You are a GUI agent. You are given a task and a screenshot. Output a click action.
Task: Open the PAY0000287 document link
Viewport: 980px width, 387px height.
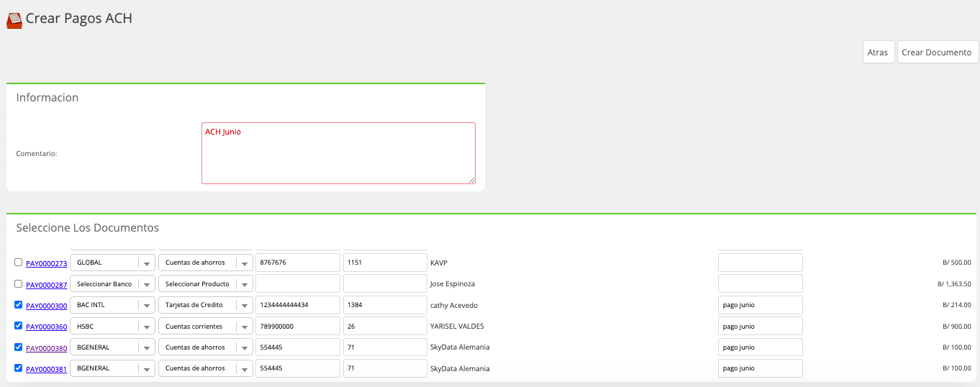(x=47, y=285)
